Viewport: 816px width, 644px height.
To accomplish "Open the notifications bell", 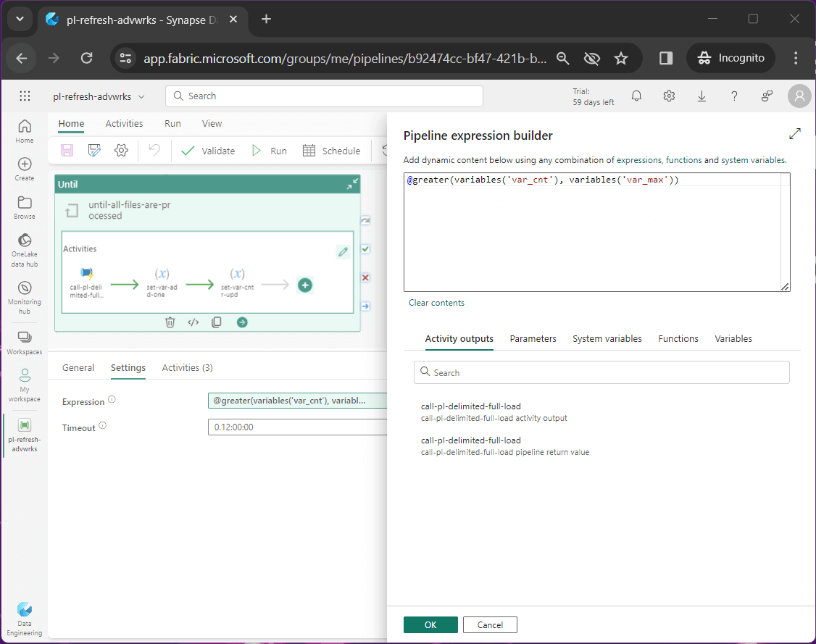I will tap(636, 96).
